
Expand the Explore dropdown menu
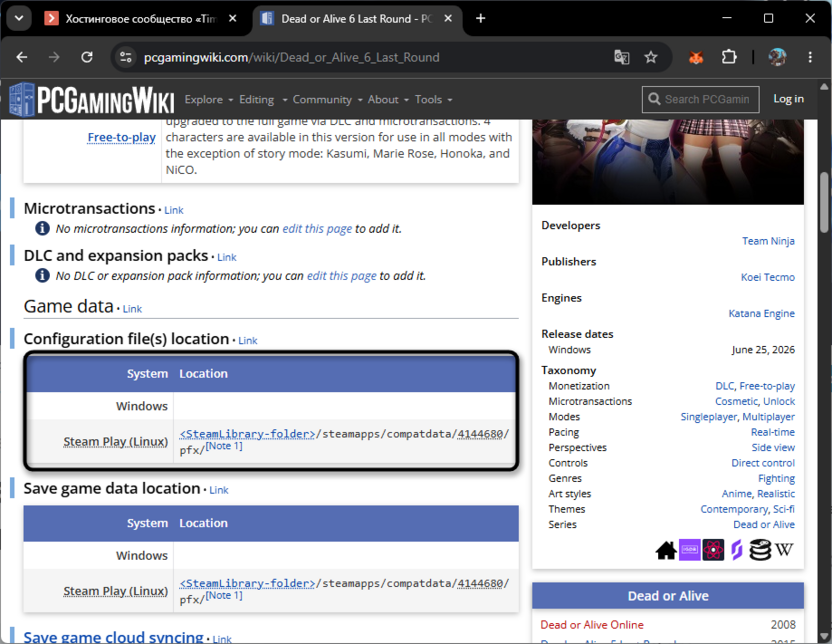209,100
